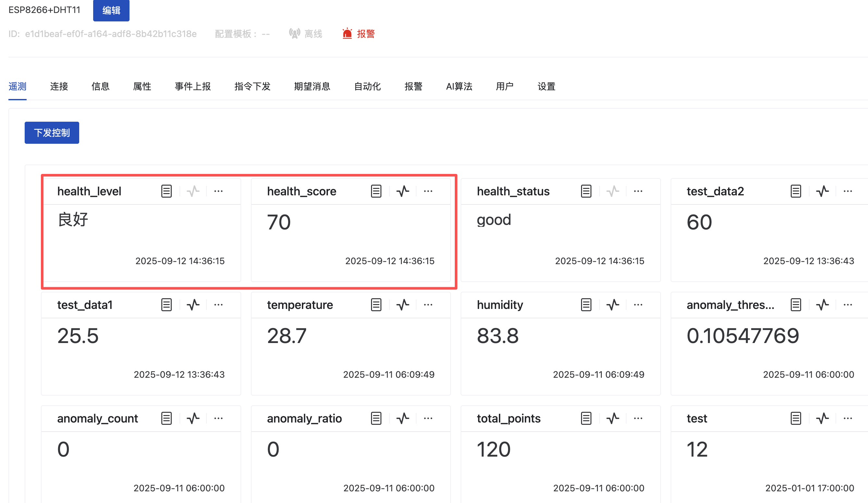868x503 pixels.
Task: Click the 编辑 button
Action: pos(111,10)
